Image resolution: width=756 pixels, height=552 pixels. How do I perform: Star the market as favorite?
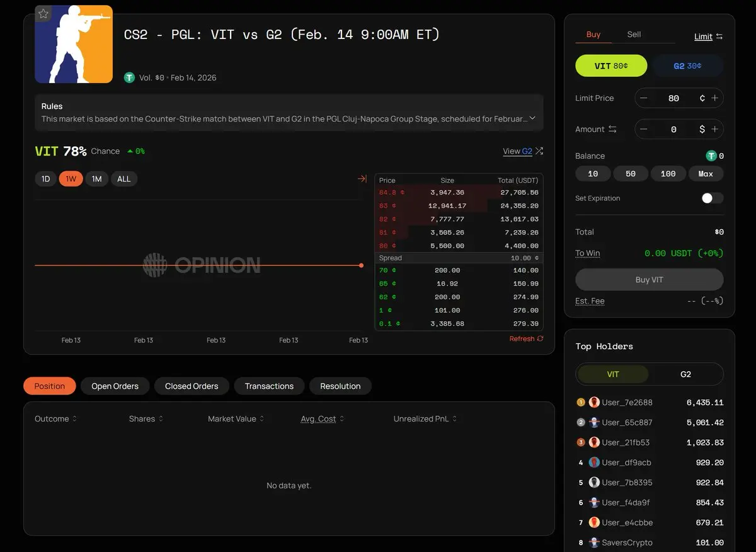click(43, 14)
